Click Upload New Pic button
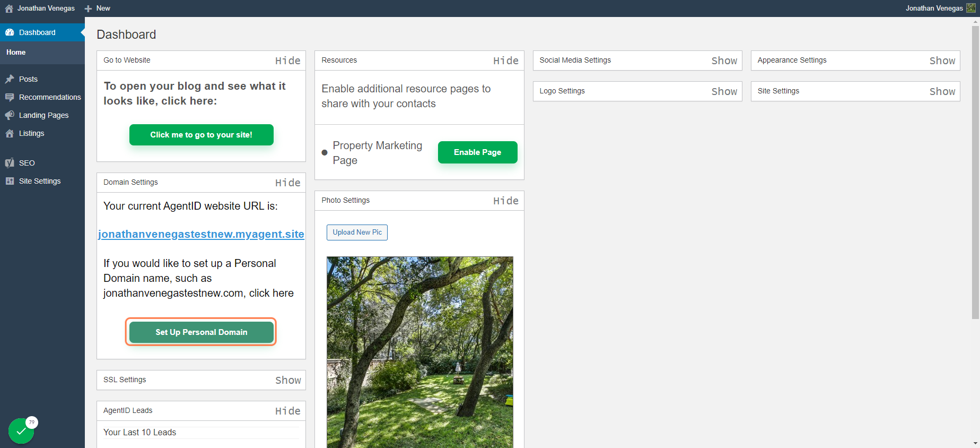This screenshot has width=980, height=448. pyautogui.click(x=357, y=232)
